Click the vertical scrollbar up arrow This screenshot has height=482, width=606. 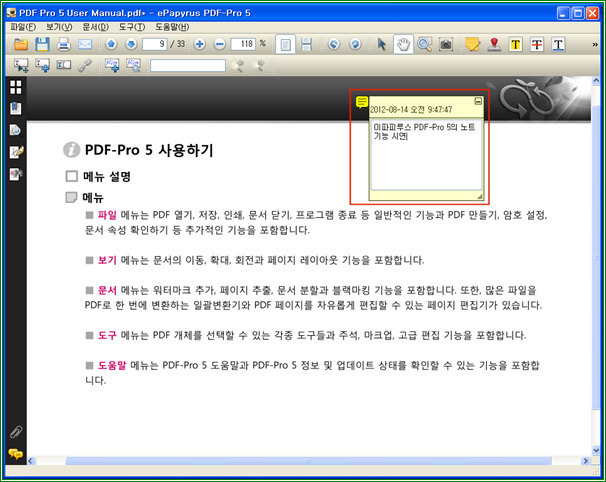tap(596, 81)
